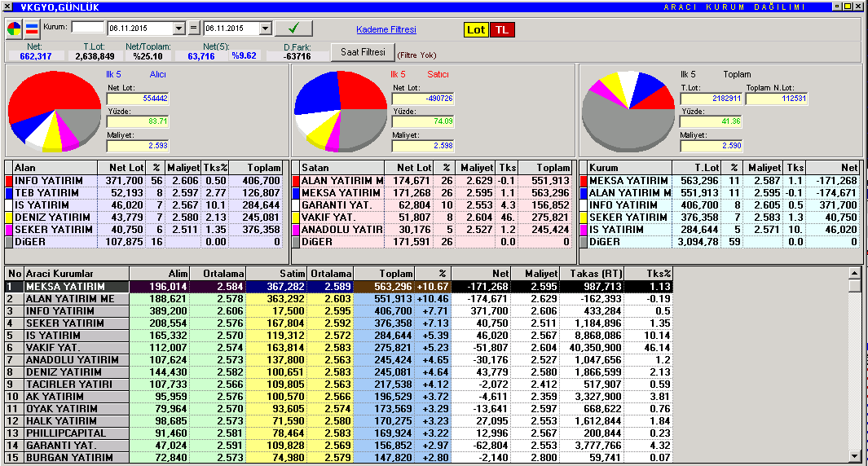
Task: Click the small close box at title bar left
Action: [7, 7]
